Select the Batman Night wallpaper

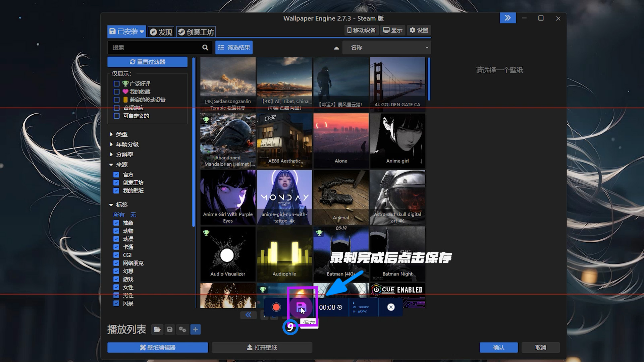397,254
